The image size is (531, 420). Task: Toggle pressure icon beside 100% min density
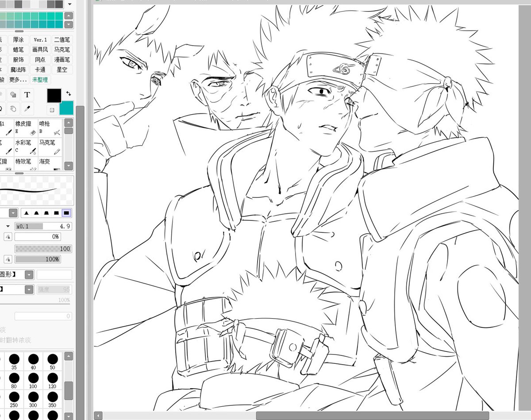click(x=8, y=259)
